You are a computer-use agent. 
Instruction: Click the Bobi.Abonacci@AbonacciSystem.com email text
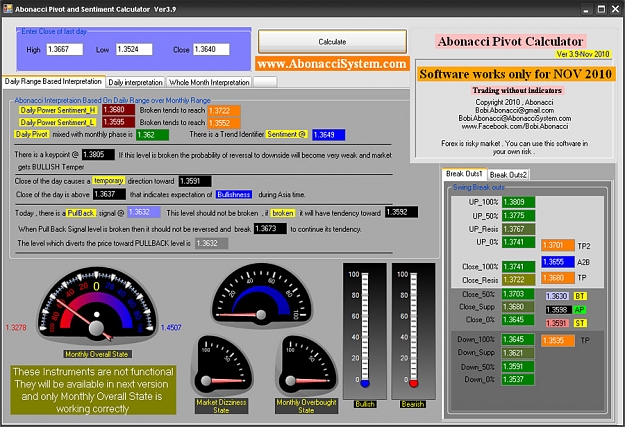point(515,118)
